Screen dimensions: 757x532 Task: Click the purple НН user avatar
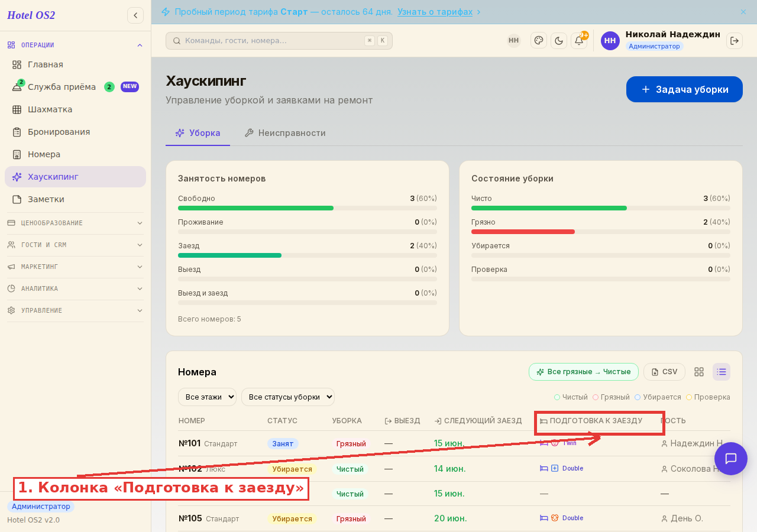[x=610, y=41]
